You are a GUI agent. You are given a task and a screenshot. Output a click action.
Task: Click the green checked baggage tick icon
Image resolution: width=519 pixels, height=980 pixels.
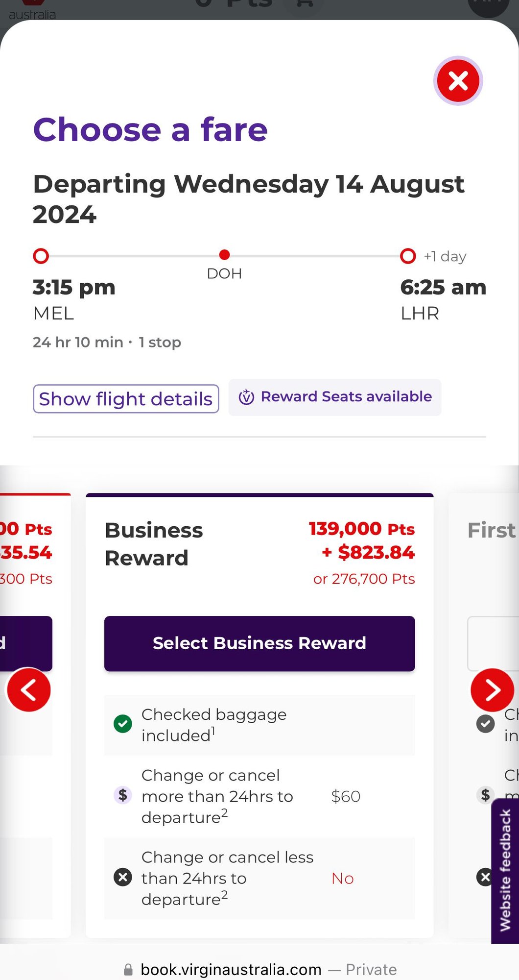(x=123, y=724)
